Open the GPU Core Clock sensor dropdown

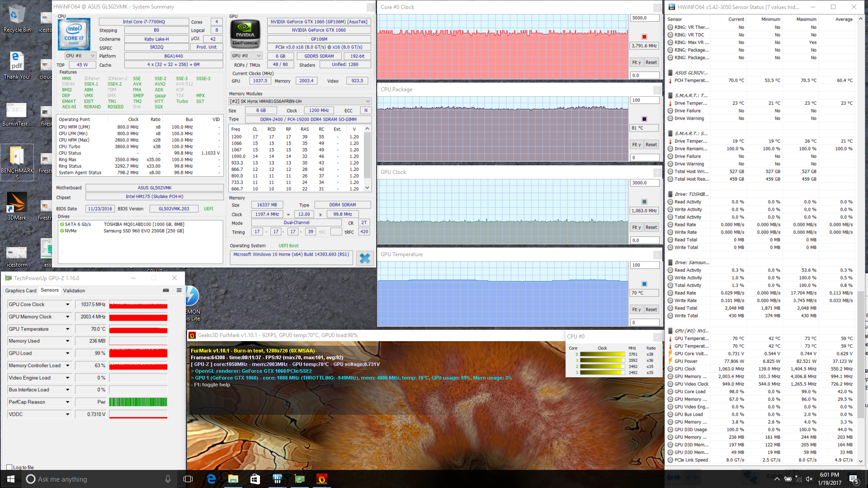(68, 305)
